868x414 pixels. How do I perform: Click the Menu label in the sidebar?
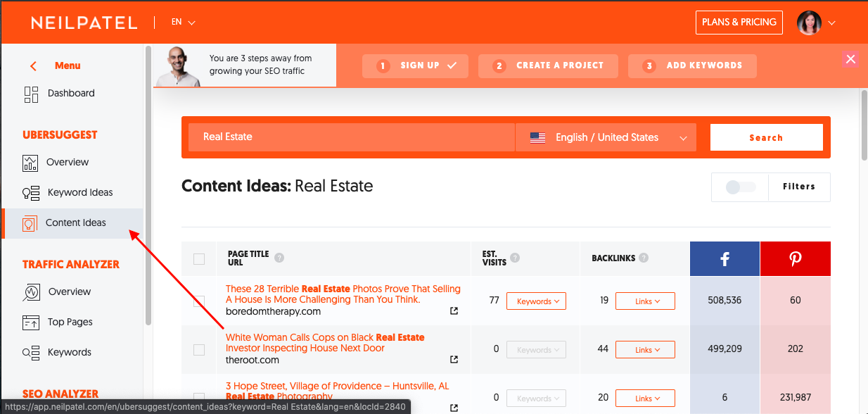point(68,66)
